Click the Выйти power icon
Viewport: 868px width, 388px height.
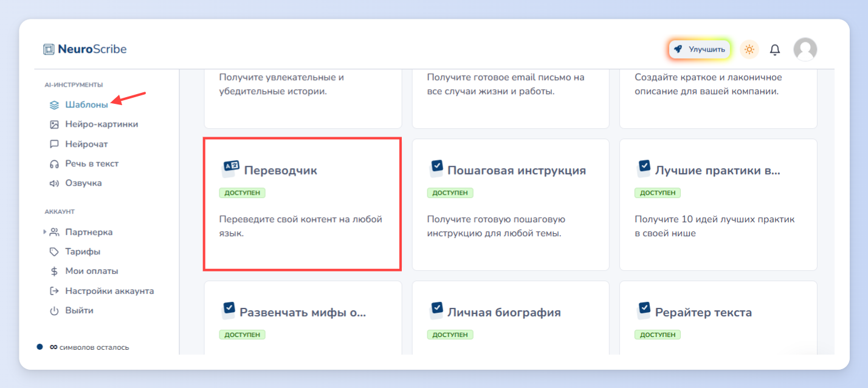(x=54, y=310)
